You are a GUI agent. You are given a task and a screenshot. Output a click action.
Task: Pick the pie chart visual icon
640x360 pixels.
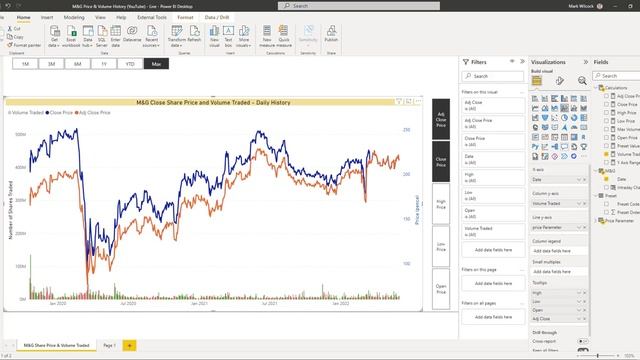pyautogui.click(x=564, y=118)
